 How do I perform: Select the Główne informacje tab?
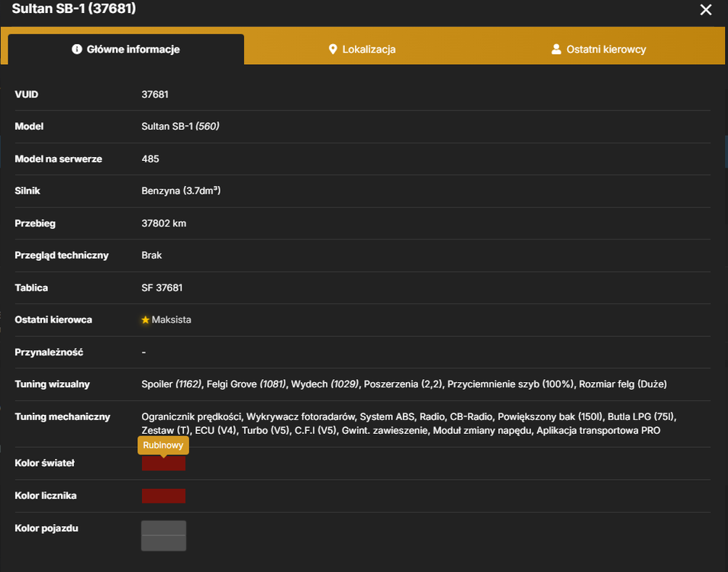point(126,49)
